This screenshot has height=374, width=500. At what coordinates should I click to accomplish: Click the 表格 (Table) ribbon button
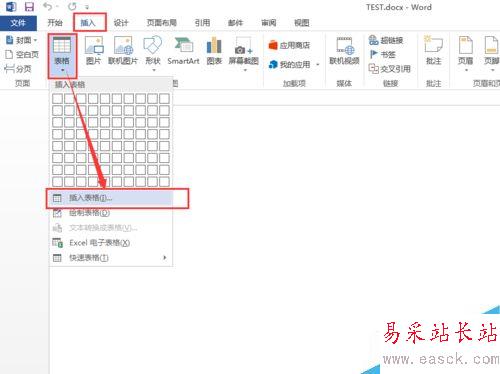pos(62,55)
